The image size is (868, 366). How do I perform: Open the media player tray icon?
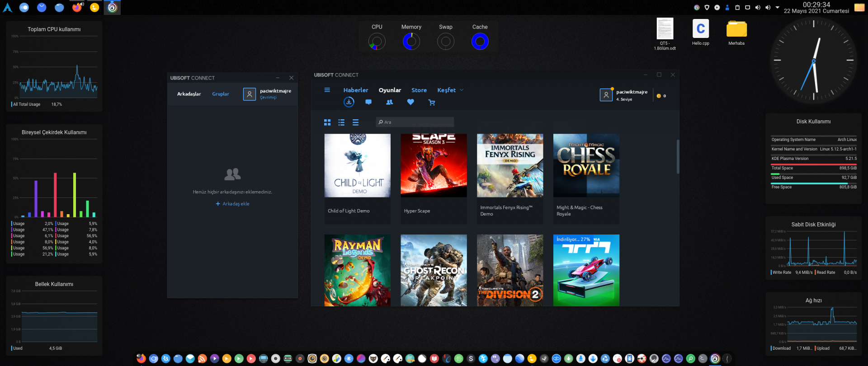[717, 7]
